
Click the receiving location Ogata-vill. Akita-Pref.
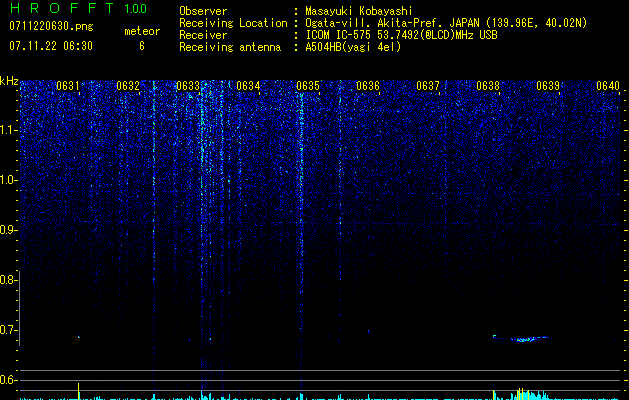coord(375,23)
